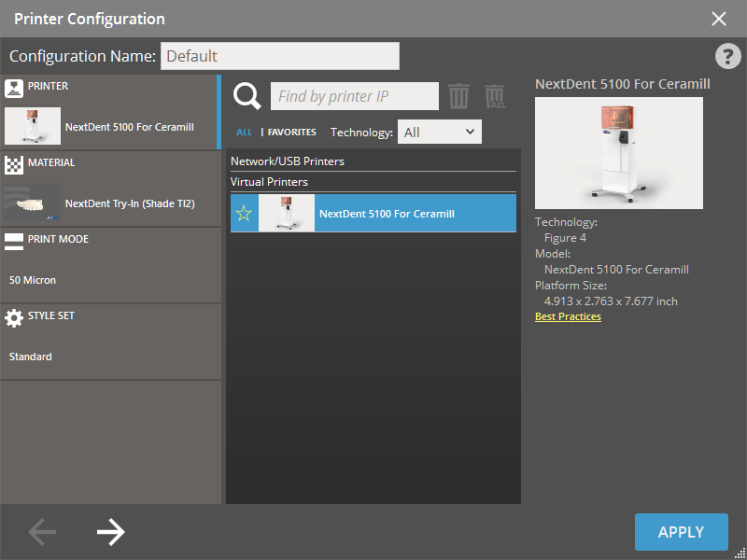Select the Print Mode 50 Micron section

tap(110, 266)
